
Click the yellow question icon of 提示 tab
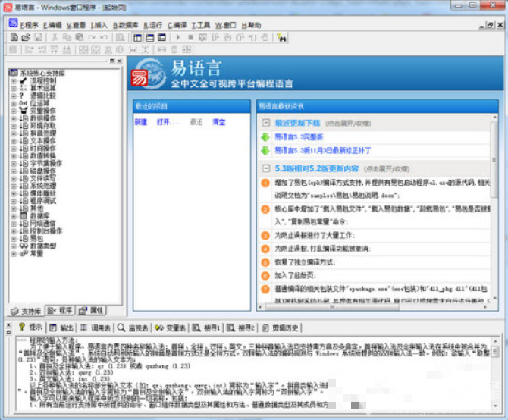coord(22,327)
